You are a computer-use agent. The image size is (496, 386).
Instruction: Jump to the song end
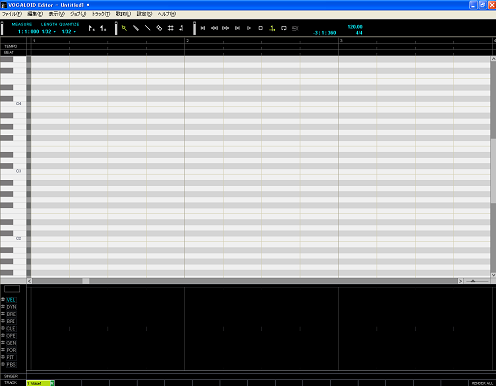point(237,28)
